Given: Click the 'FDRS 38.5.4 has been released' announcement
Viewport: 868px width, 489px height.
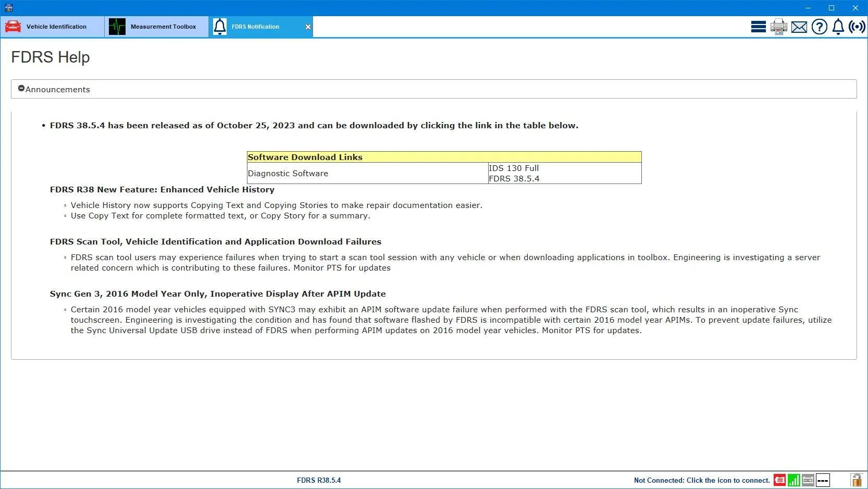Looking at the screenshot, I should 314,126.
